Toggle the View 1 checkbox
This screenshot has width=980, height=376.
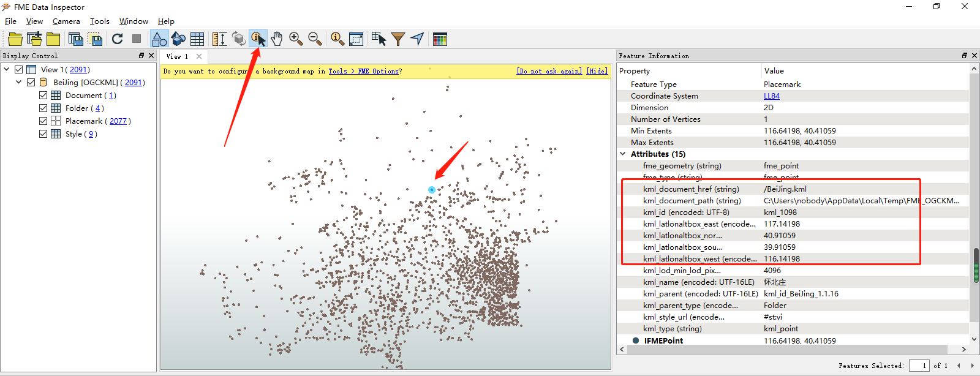click(x=18, y=70)
